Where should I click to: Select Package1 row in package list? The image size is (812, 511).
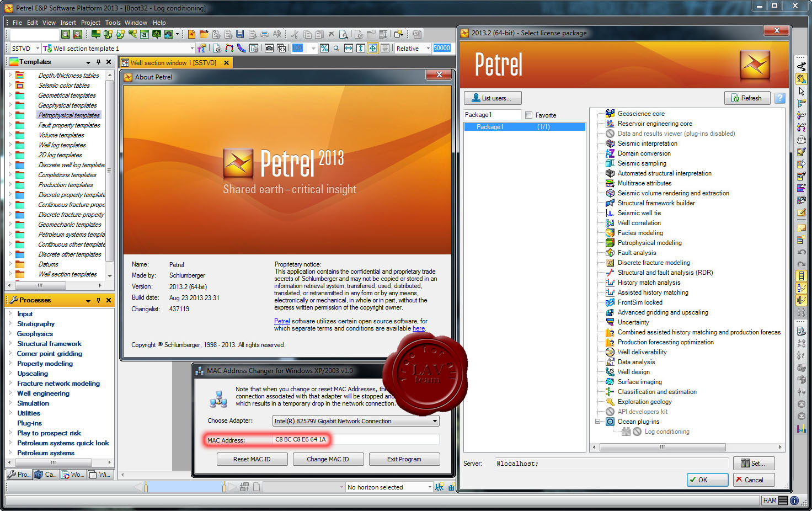(x=525, y=127)
